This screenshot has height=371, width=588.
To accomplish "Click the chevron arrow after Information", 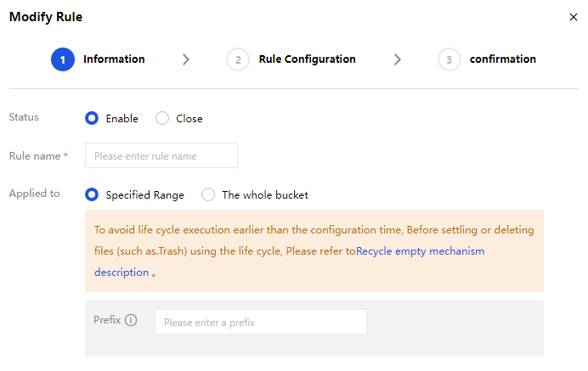I will pyautogui.click(x=186, y=59).
